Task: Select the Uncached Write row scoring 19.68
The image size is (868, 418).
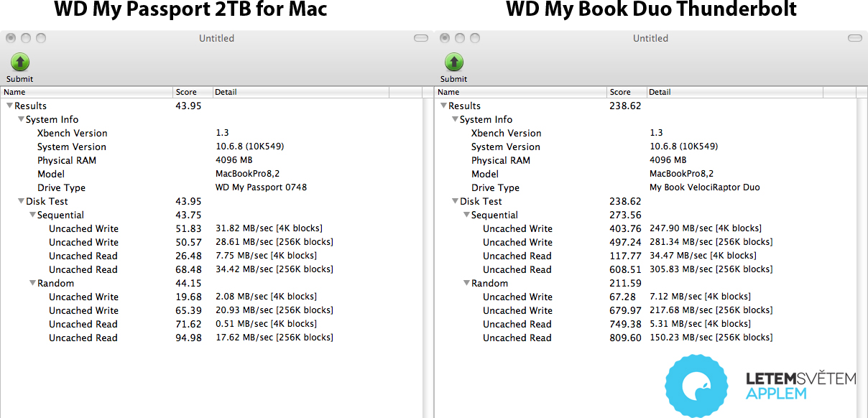Action: pos(212,297)
